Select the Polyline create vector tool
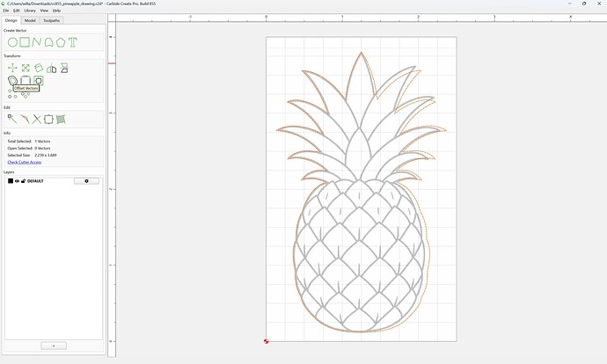This screenshot has height=364, width=607. [36, 42]
